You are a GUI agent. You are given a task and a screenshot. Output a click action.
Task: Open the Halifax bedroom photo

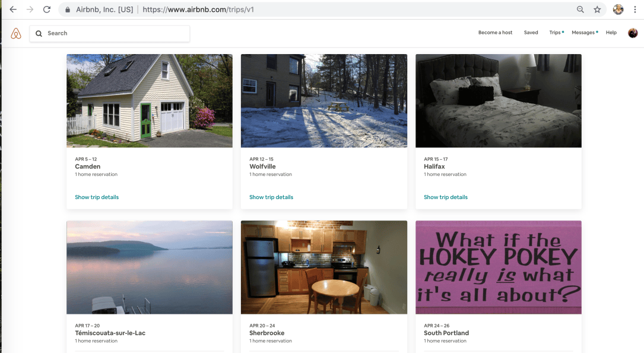click(499, 101)
